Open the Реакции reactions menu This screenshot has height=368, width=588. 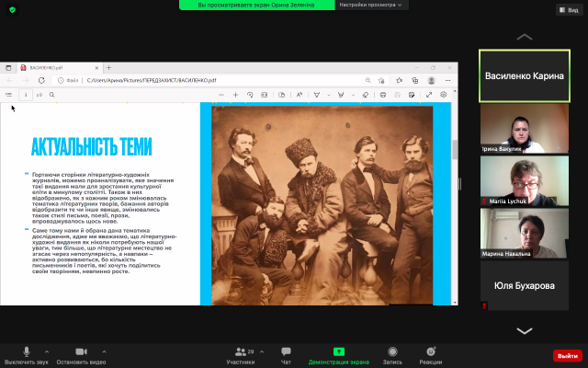pos(430,353)
